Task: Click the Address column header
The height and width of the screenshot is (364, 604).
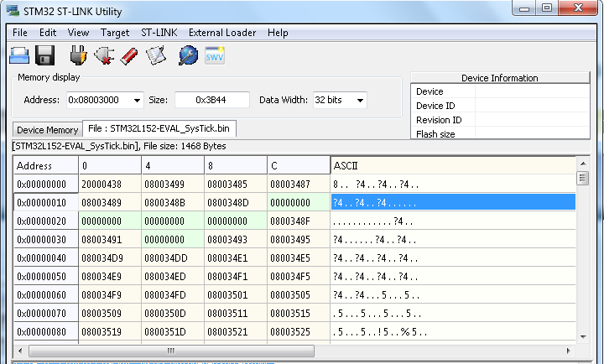Action: 46,165
